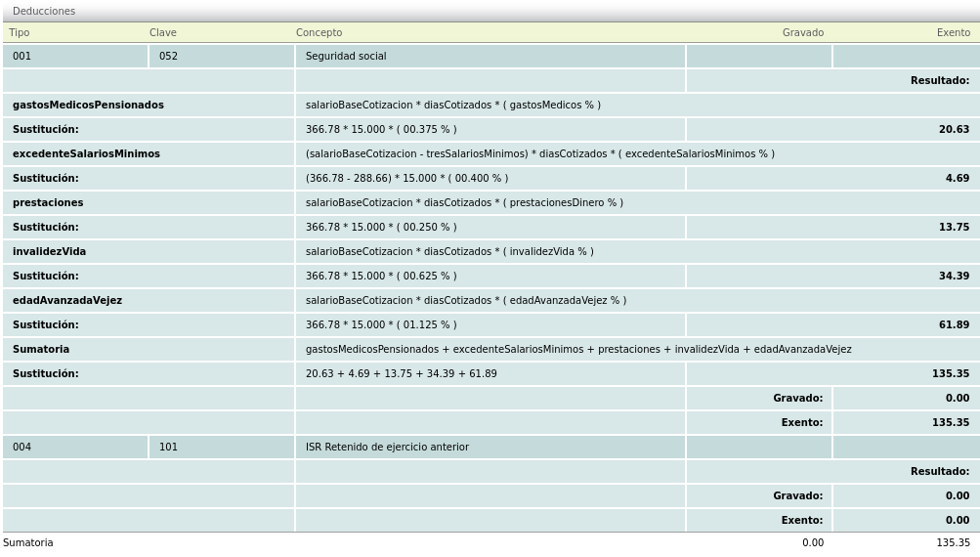
Task: Click the Sumatoria footer label at bottom
Action: coord(28,542)
